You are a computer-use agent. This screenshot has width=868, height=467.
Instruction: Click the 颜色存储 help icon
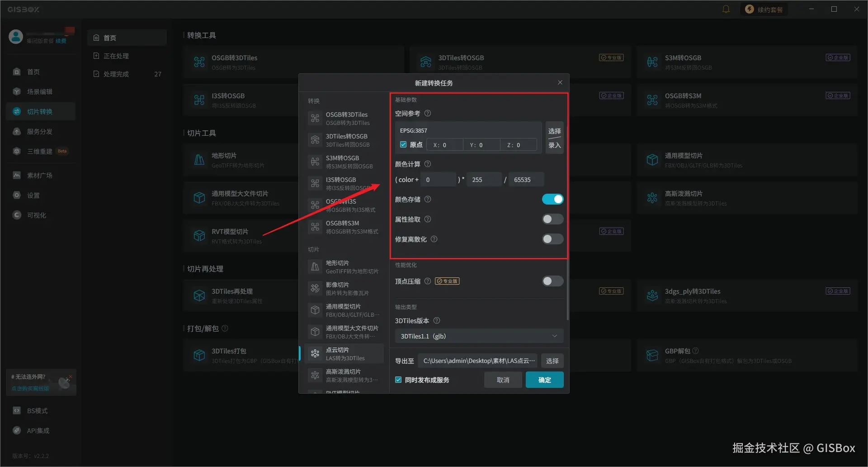(428, 199)
